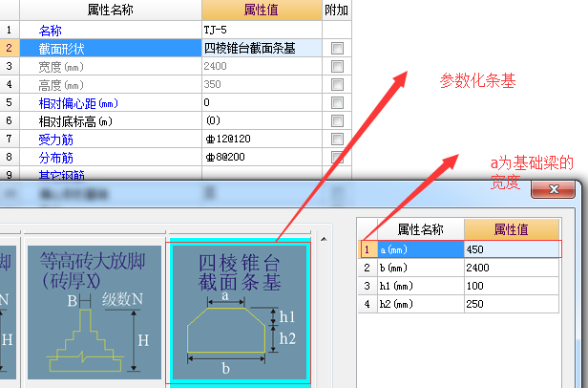Toggle the 高度(mm) row checkbox
Viewport: 588px width, 388px height.
coord(337,84)
